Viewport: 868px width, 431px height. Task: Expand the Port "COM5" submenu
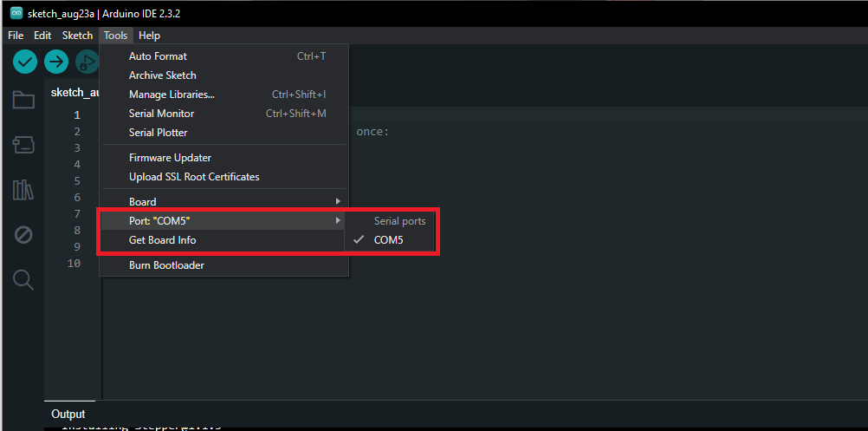coord(223,221)
